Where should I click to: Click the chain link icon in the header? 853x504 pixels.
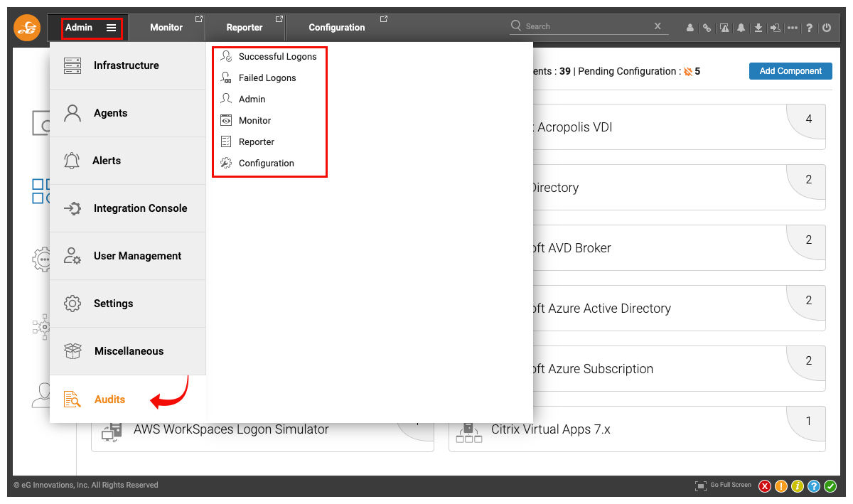coord(707,28)
